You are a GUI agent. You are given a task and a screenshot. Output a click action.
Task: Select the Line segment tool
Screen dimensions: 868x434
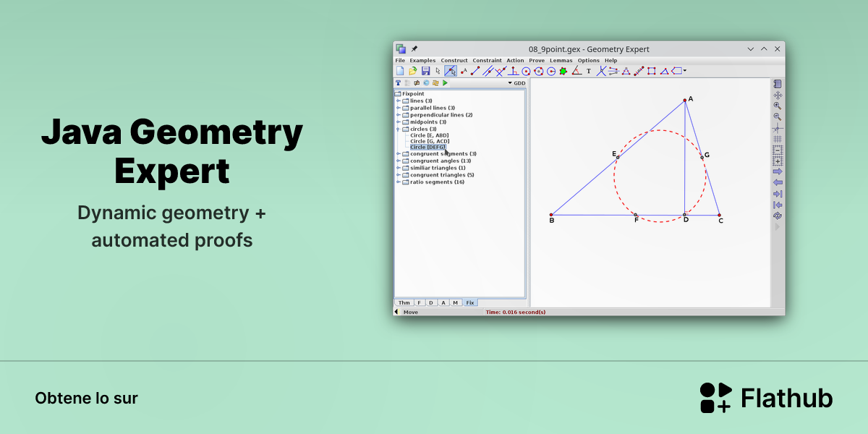[x=475, y=71]
